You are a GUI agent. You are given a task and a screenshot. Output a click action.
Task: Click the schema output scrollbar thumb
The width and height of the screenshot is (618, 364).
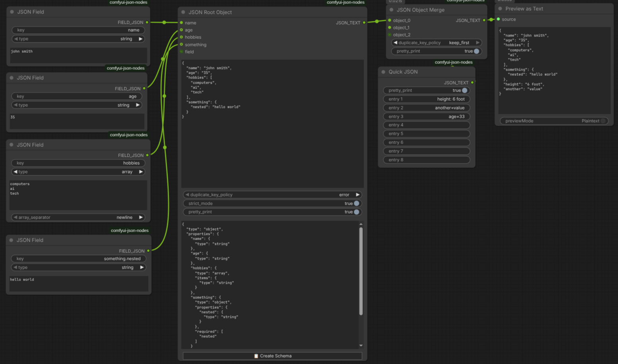pyautogui.click(x=361, y=272)
